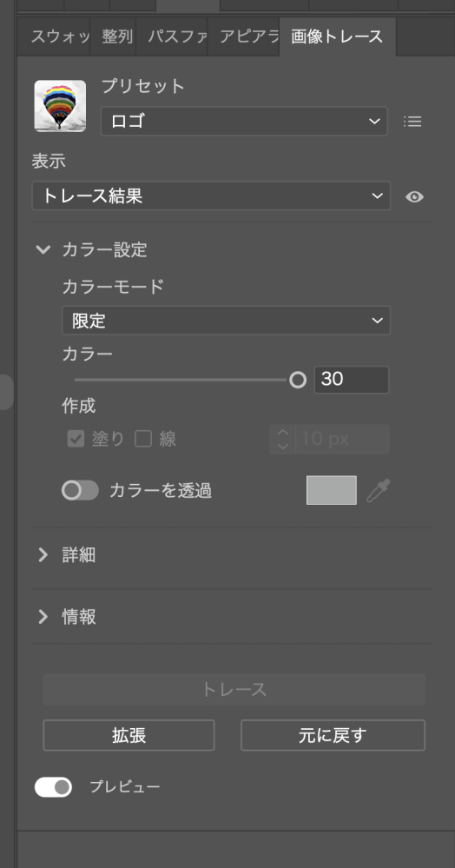This screenshot has width=455, height=868.
Task: Expand the 情報 section
Action: click(43, 617)
